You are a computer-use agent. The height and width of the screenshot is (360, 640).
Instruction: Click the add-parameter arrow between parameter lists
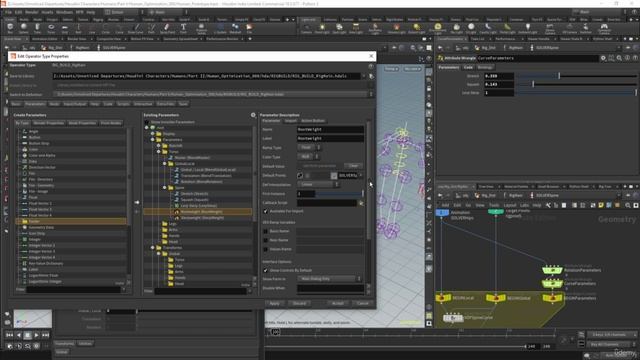point(137,202)
